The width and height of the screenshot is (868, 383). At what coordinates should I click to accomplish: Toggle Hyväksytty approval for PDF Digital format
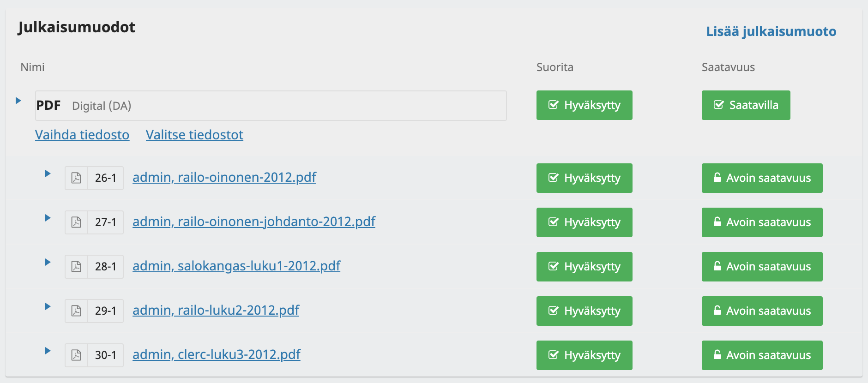585,105
